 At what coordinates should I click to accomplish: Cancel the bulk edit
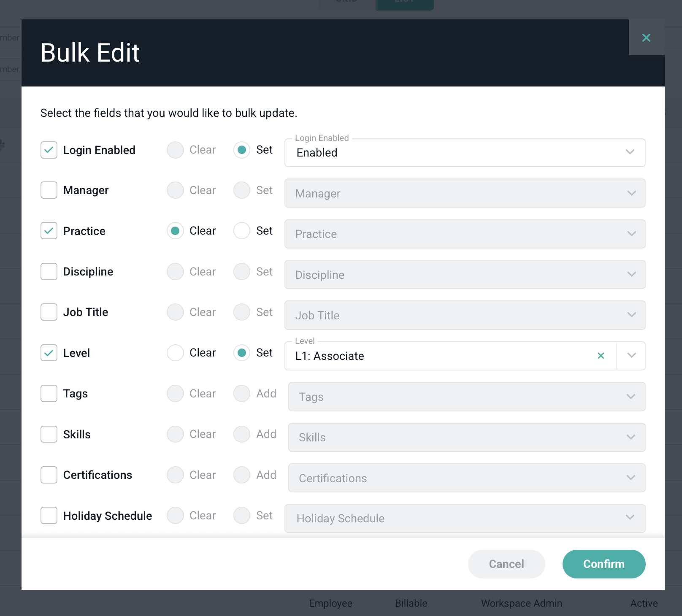click(506, 564)
